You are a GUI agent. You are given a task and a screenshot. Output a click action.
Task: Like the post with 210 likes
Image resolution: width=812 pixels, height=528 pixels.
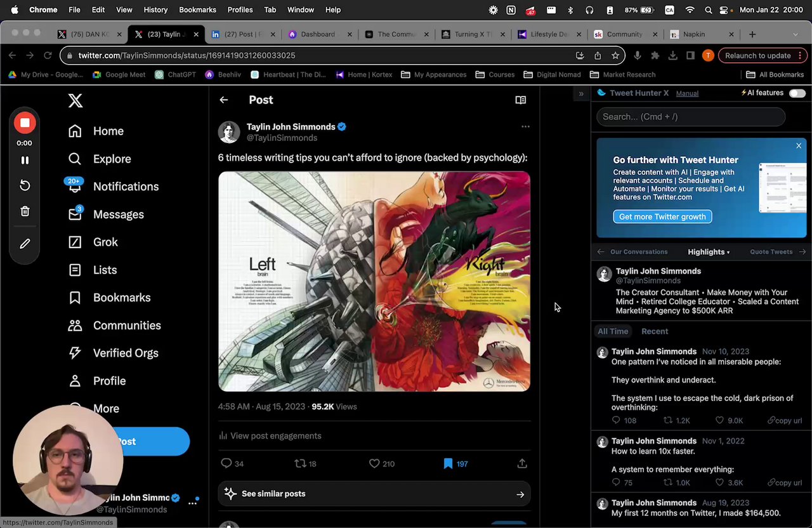pos(381,464)
